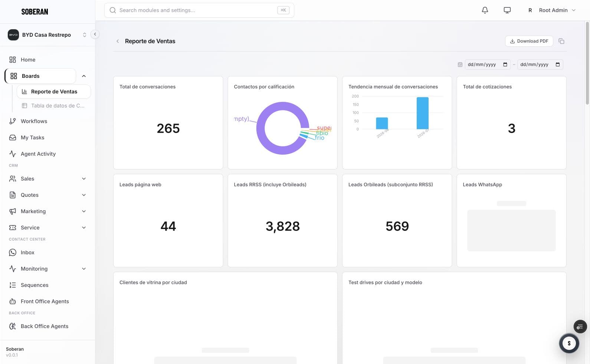Click the Agent Activity pulse icon
The image size is (590, 364).
click(x=13, y=154)
